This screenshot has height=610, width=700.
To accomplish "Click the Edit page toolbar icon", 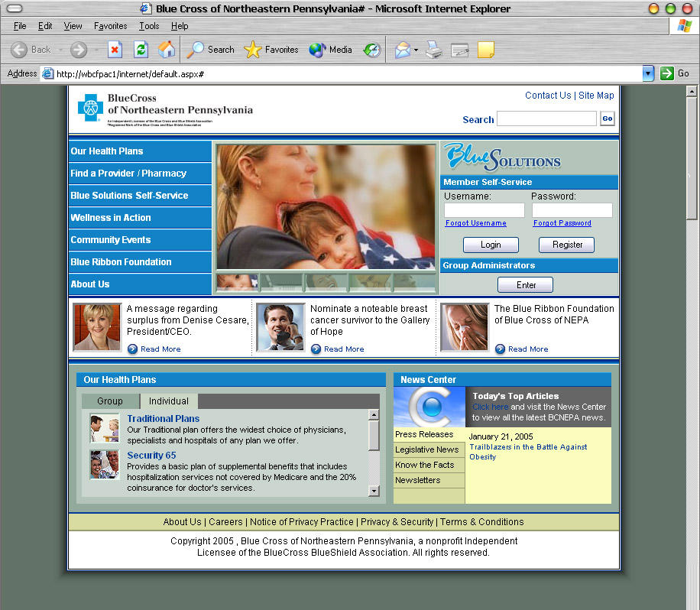I will [459, 50].
